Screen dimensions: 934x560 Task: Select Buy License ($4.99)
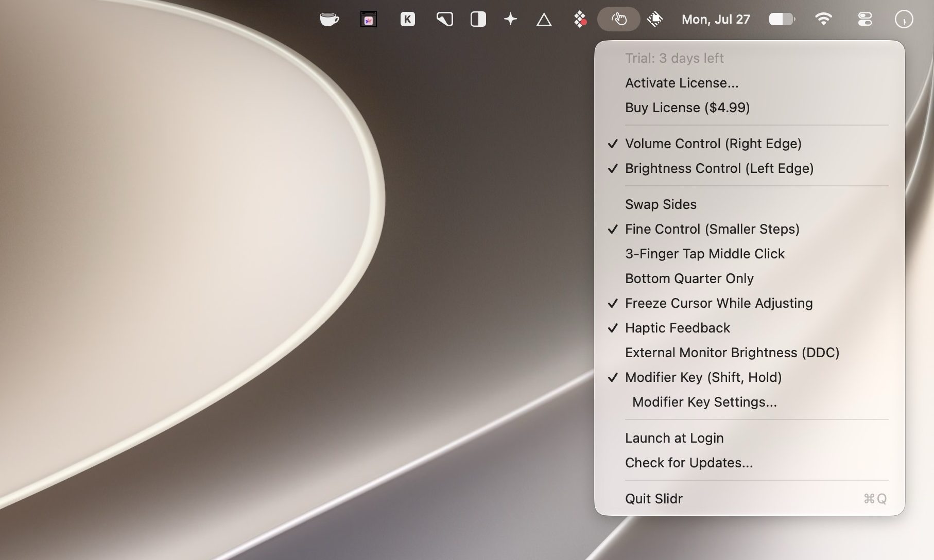pyautogui.click(x=749, y=108)
